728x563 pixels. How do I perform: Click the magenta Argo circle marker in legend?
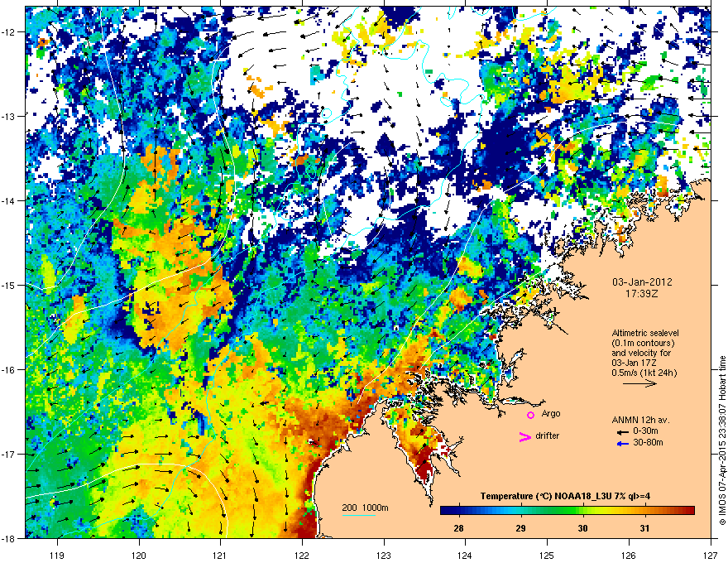click(530, 415)
